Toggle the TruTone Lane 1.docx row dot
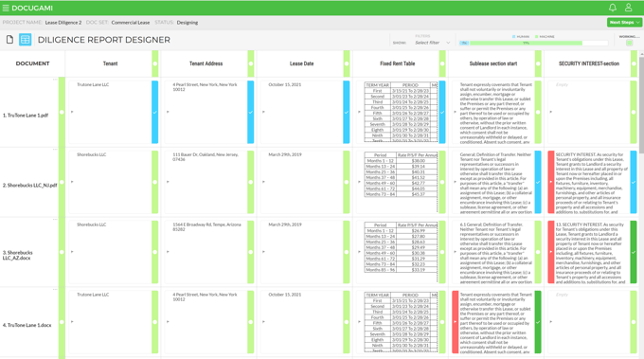644x359 pixels. (x=62, y=322)
